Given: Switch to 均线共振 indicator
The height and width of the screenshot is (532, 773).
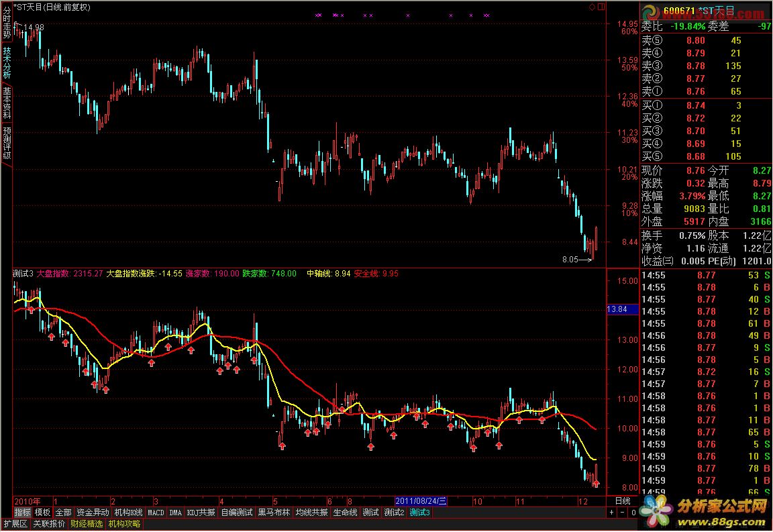Looking at the screenshot, I should (x=311, y=513).
